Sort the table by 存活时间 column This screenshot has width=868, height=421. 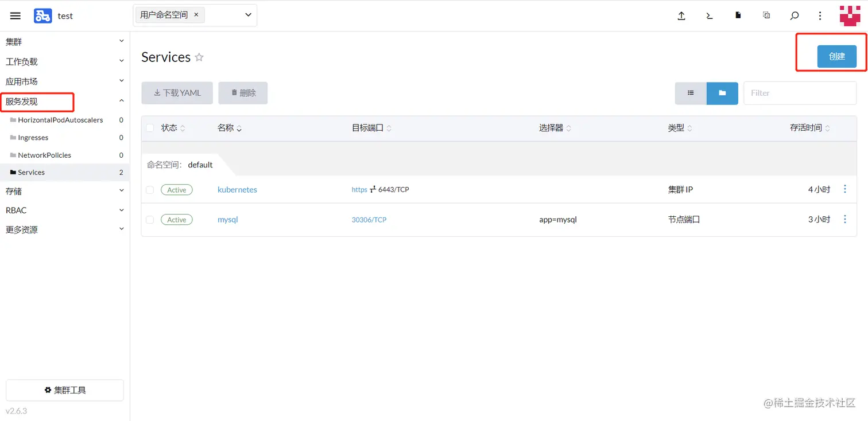(810, 128)
